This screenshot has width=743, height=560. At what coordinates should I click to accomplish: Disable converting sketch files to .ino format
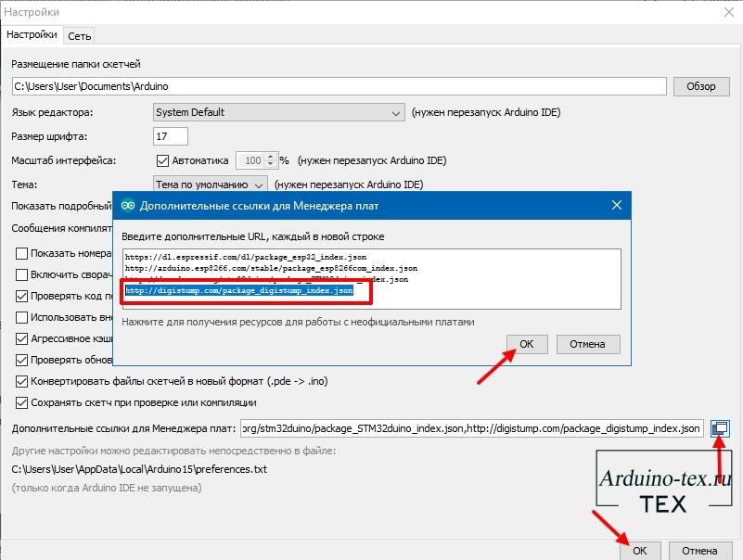23,382
